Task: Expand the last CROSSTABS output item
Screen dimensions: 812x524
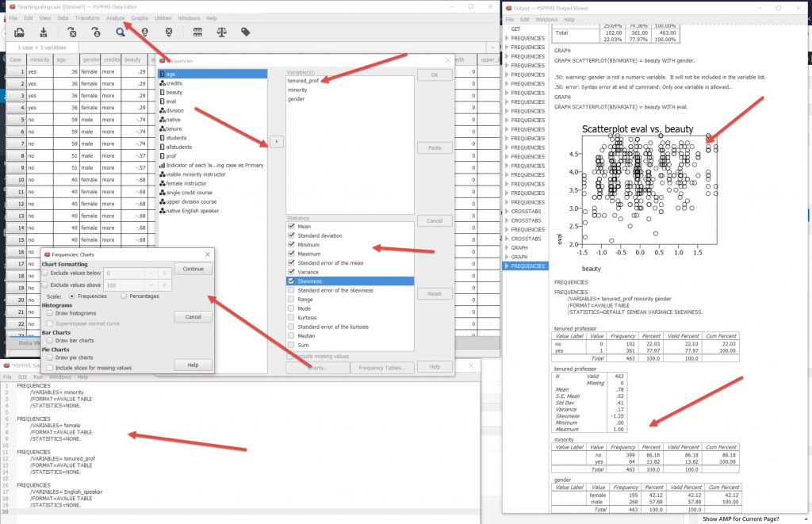Action: [x=507, y=239]
